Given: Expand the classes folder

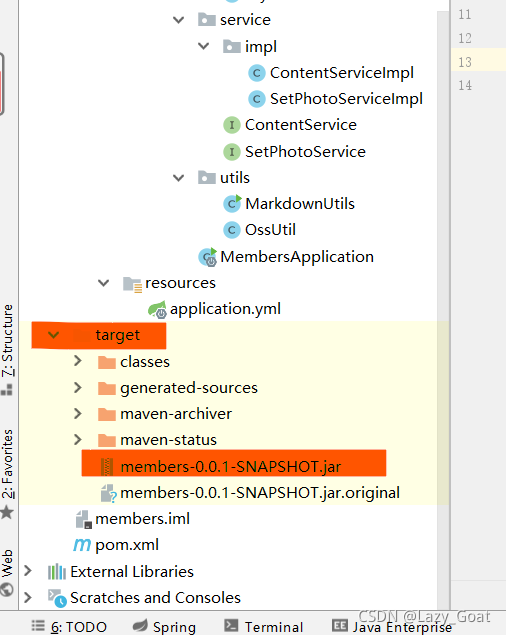Looking at the screenshot, I should 78,361.
